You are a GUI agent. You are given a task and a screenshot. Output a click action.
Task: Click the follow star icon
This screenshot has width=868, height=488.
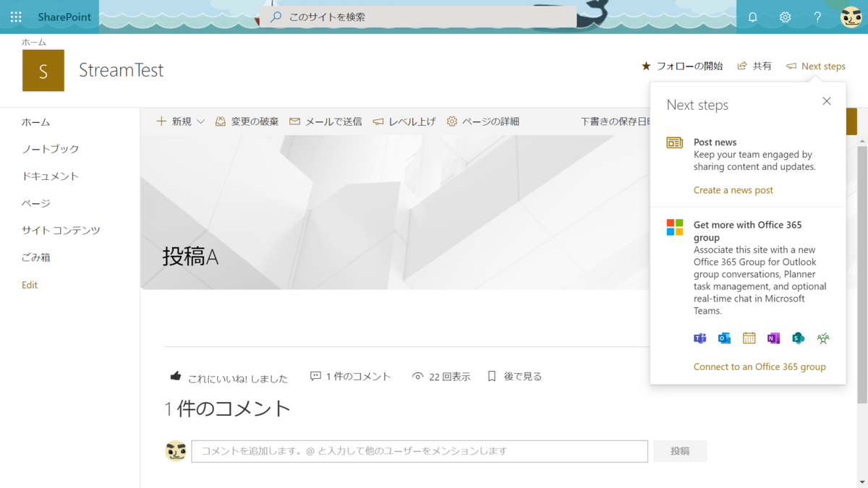pyautogui.click(x=646, y=66)
